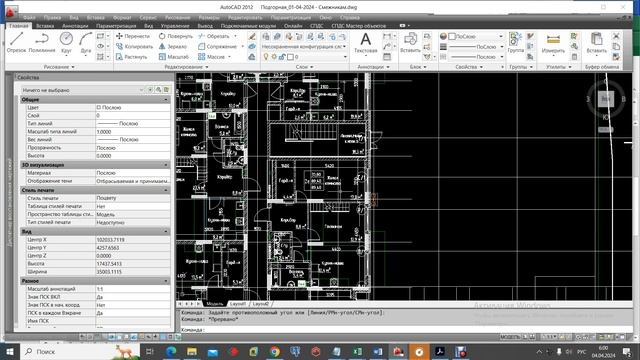
Task: Click the Зеркало mirror tool
Action: tap(173, 47)
